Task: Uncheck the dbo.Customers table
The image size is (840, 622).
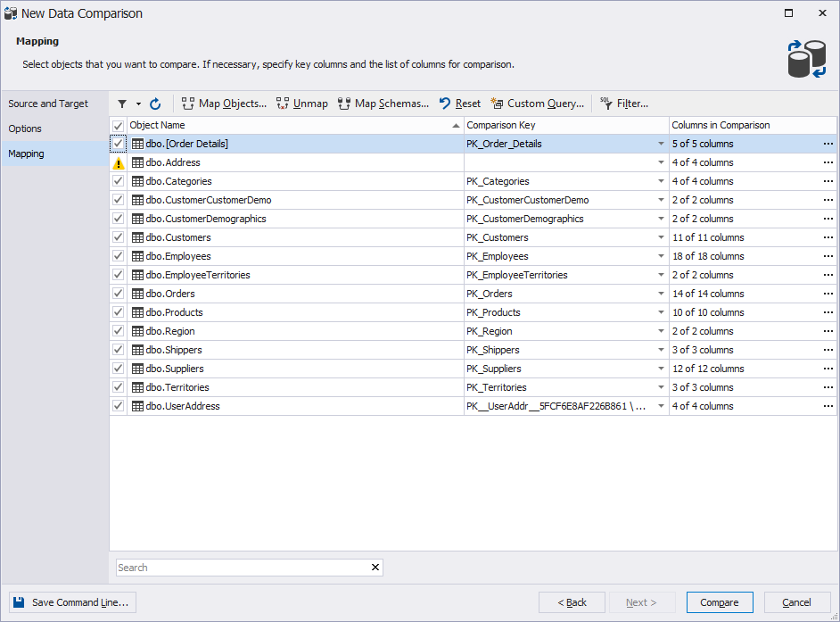Action: (x=118, y=237)
